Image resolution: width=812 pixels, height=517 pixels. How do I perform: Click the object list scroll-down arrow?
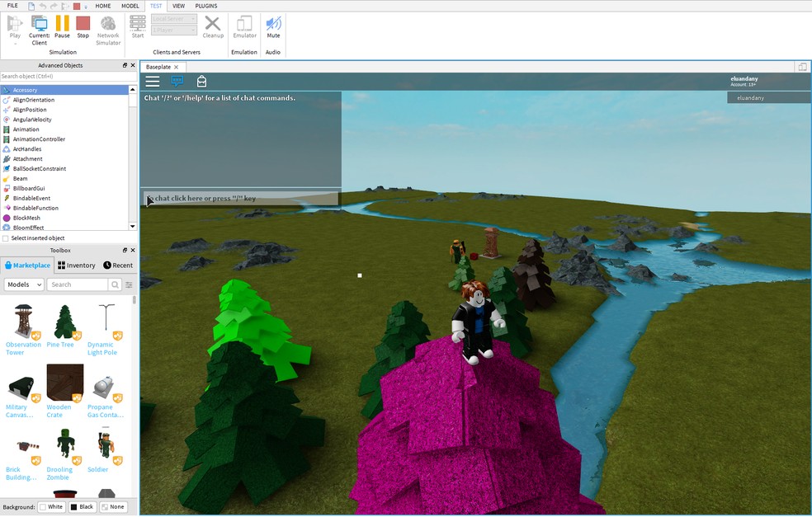pos(133,226)
